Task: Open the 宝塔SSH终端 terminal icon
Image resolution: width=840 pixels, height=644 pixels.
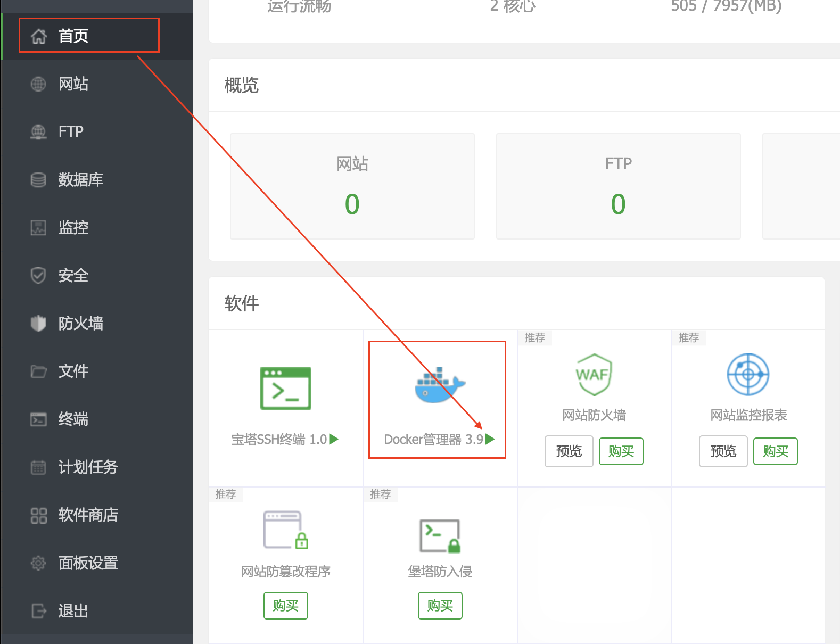Action: 286,388
